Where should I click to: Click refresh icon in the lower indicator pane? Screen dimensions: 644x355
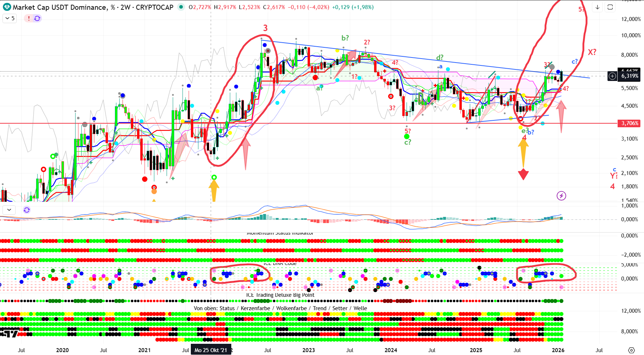click(x=27, y=210)
